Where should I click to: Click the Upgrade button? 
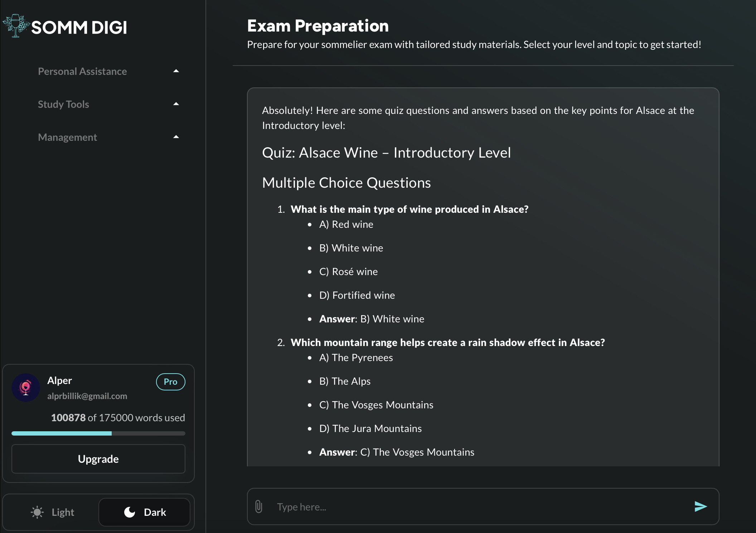tap(98, 459)
